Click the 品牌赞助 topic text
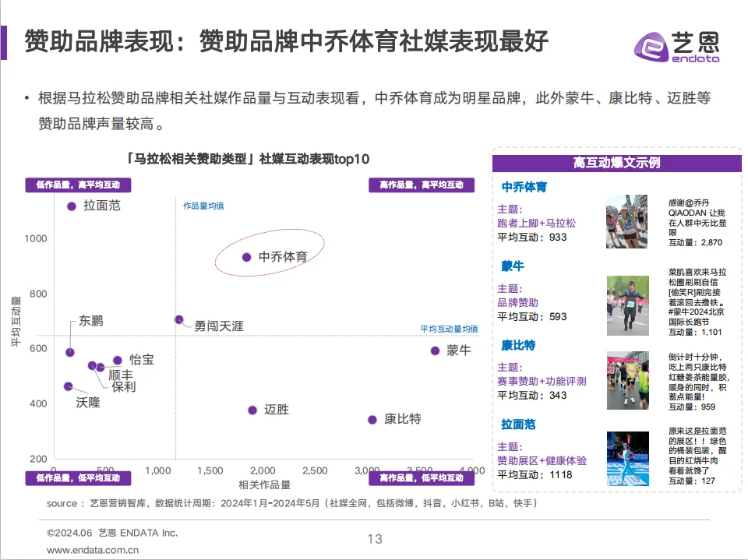Viewport: 748px width, 560px height. tap(518, 303)
